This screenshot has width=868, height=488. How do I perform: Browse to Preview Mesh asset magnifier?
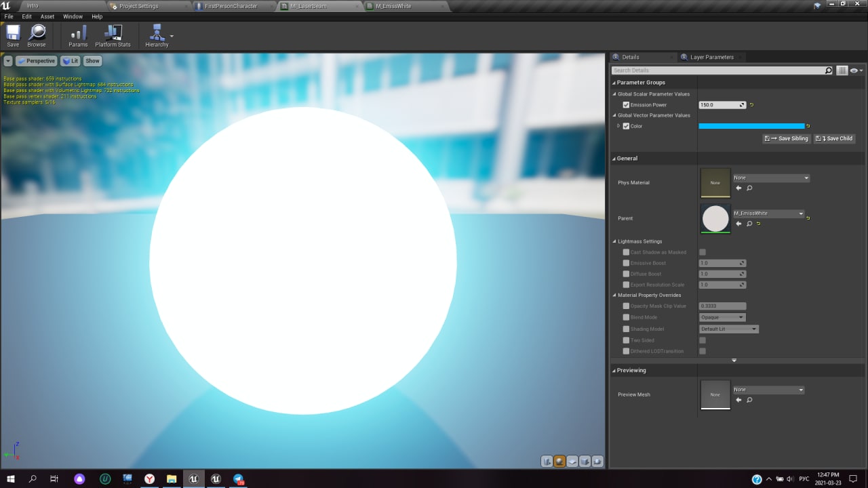pyautogui.click(x=749, y=400)
